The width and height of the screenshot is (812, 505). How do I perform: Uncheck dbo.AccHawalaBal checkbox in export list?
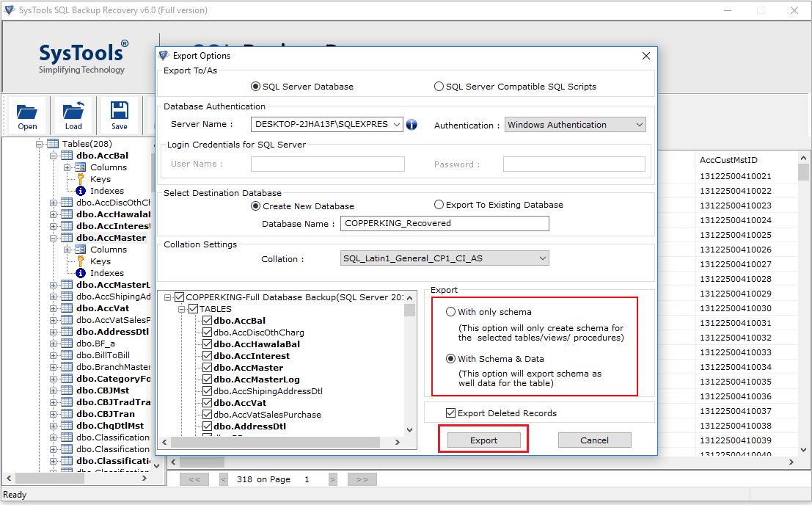(x=207, y=344)
